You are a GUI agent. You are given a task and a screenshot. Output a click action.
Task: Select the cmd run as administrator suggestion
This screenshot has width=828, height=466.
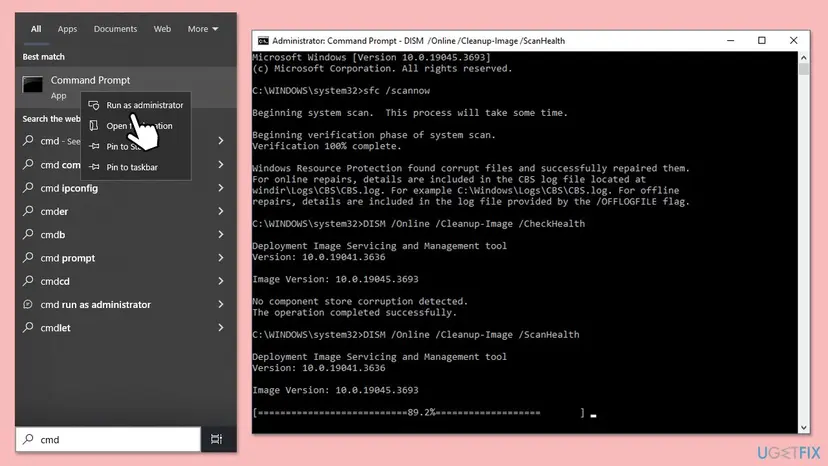pos(126,304)
